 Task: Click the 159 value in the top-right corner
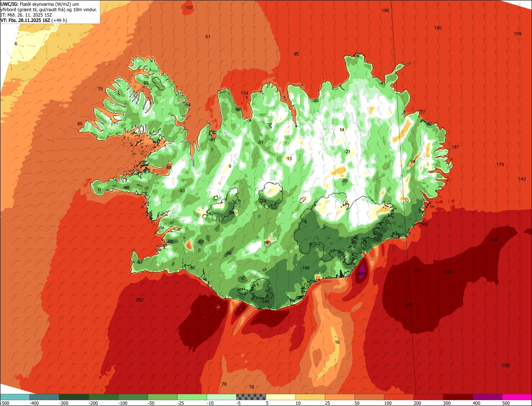pos(517,34)
